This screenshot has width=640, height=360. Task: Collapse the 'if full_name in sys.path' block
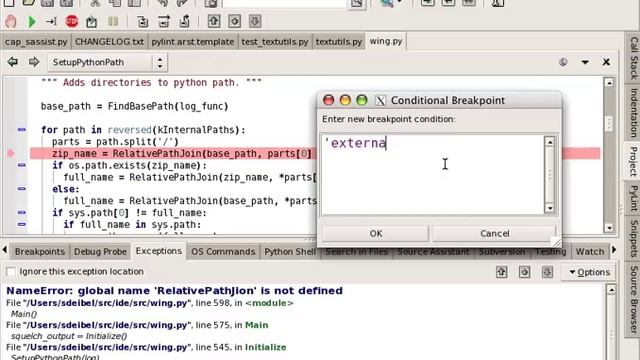[x=22, y=224]
